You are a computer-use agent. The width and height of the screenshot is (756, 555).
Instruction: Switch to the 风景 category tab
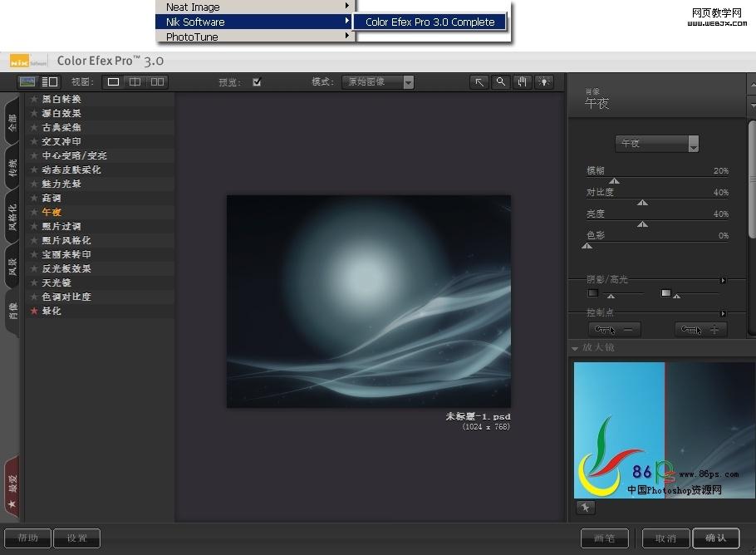[12, 266]
